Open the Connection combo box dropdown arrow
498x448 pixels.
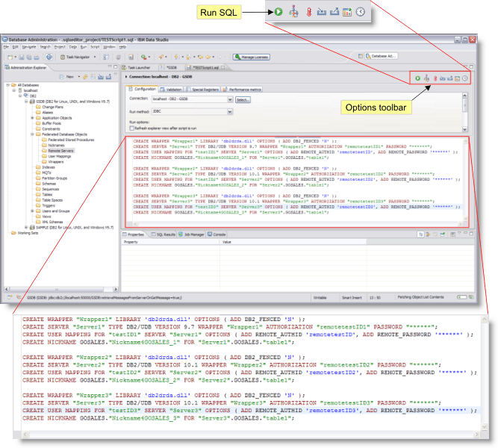click(x=230, y=99)
